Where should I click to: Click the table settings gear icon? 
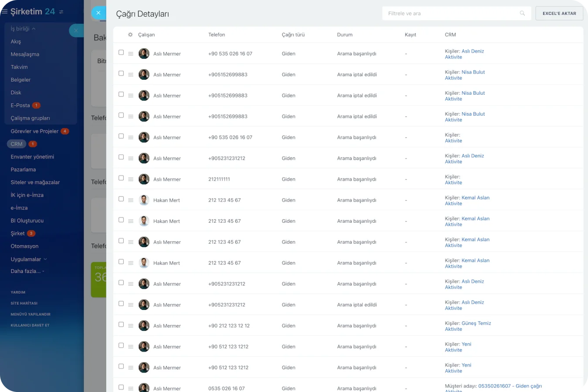[x=130, y=35]
